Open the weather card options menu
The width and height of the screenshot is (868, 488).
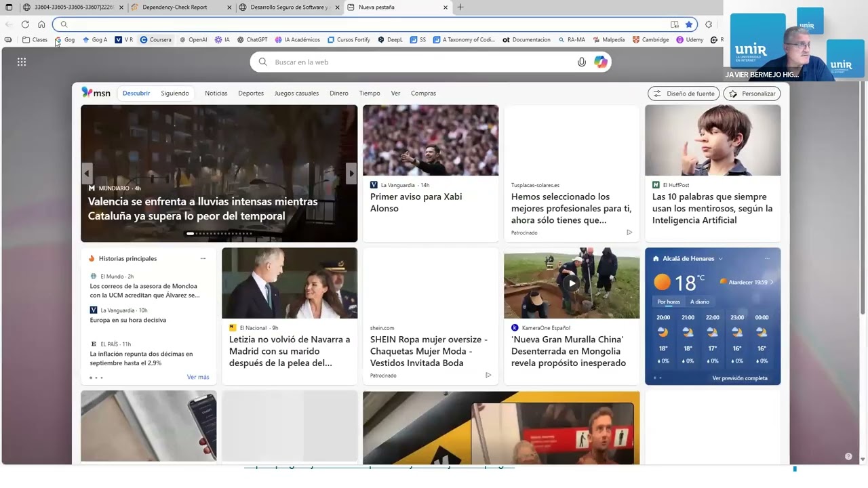(767, 258)
